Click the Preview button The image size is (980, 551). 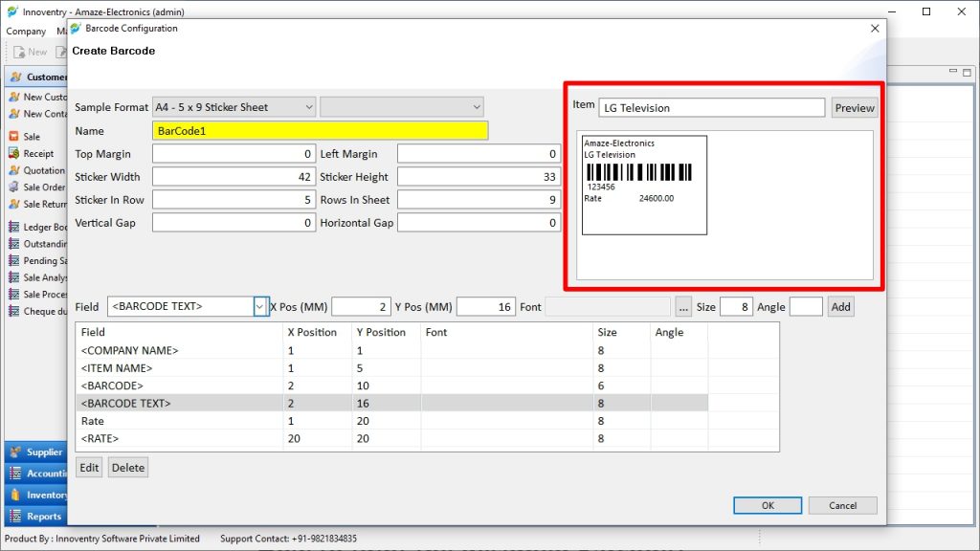855,107
